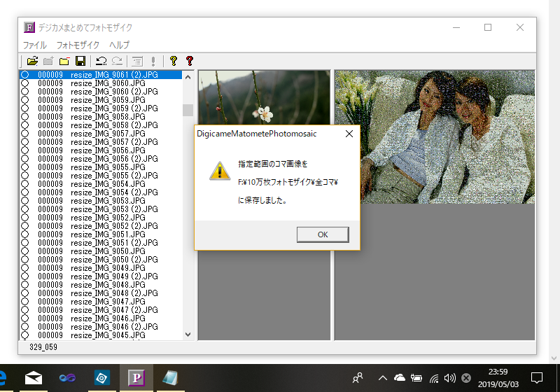Click the flower photo preview thumbnail
This screenshot has height=392, width=560.
coord(265,97)
